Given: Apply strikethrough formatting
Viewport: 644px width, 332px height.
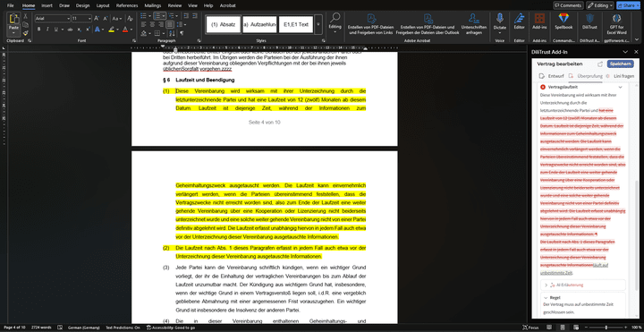Looking at the screenshot, I should click(70, 30).
